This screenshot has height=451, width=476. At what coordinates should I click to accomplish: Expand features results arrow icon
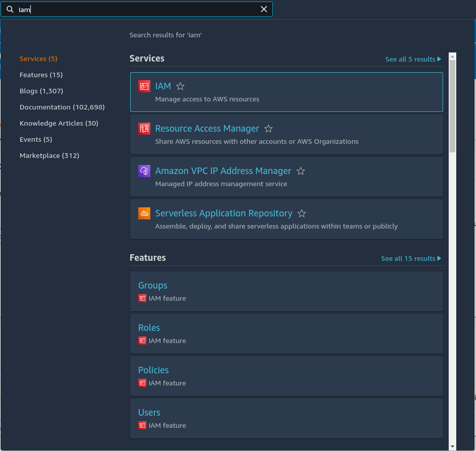(x=439, y=259)
